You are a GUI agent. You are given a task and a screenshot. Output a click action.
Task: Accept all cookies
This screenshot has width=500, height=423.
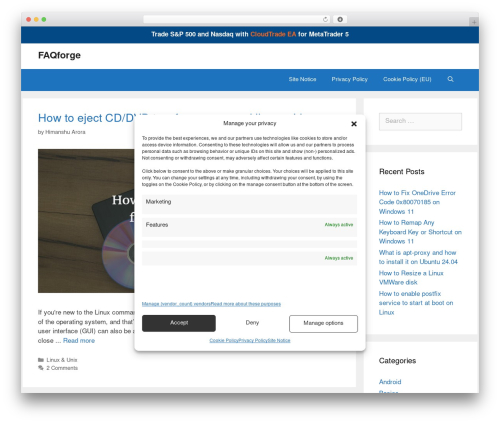tap(179, 323)
